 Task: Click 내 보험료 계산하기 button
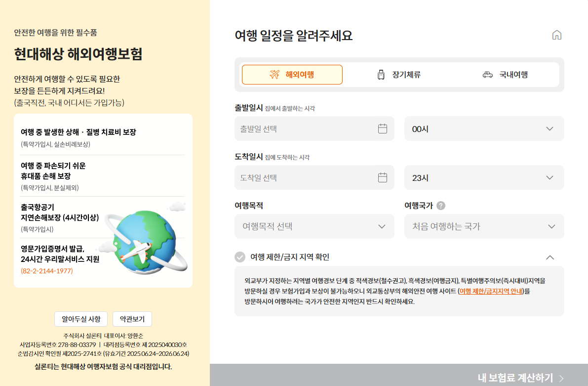tap(399, 375)
